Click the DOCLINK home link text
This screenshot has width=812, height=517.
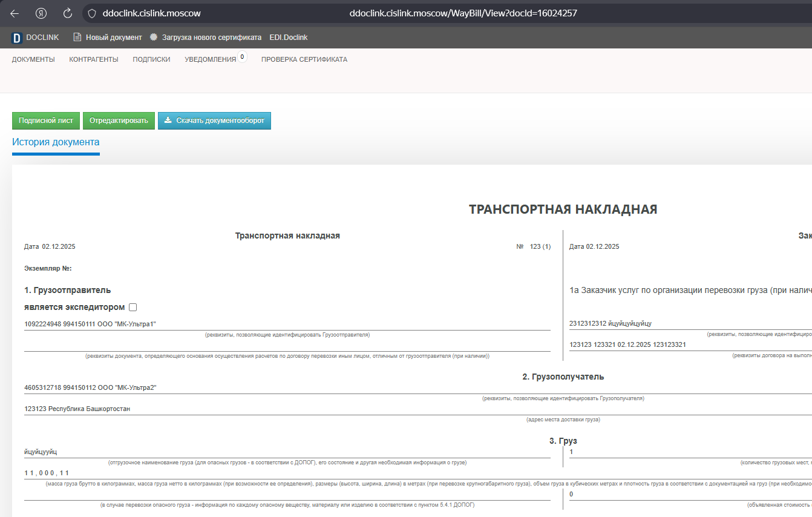(42, 38)
